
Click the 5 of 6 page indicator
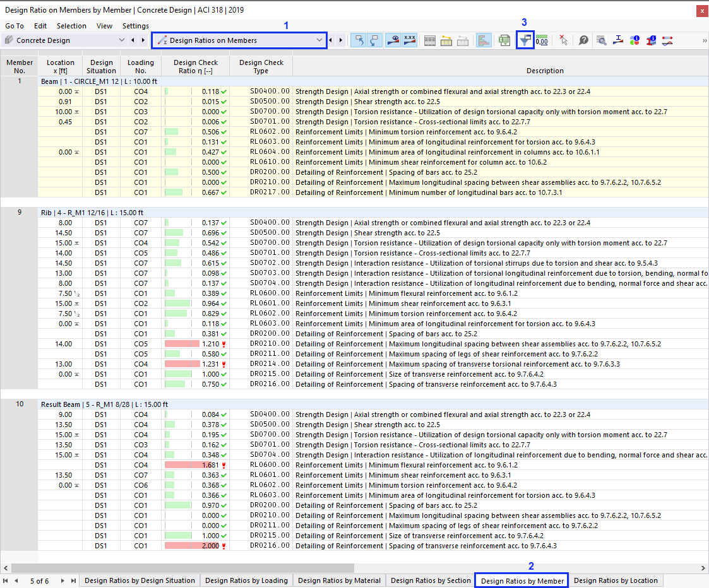(39, 581)
